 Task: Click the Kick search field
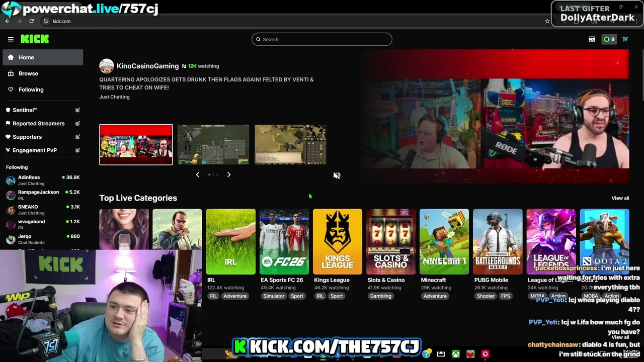(x=322, y=39)
